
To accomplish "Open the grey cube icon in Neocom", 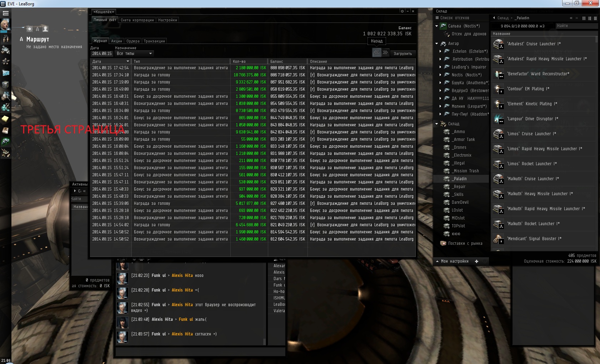I will coord(5,84).
